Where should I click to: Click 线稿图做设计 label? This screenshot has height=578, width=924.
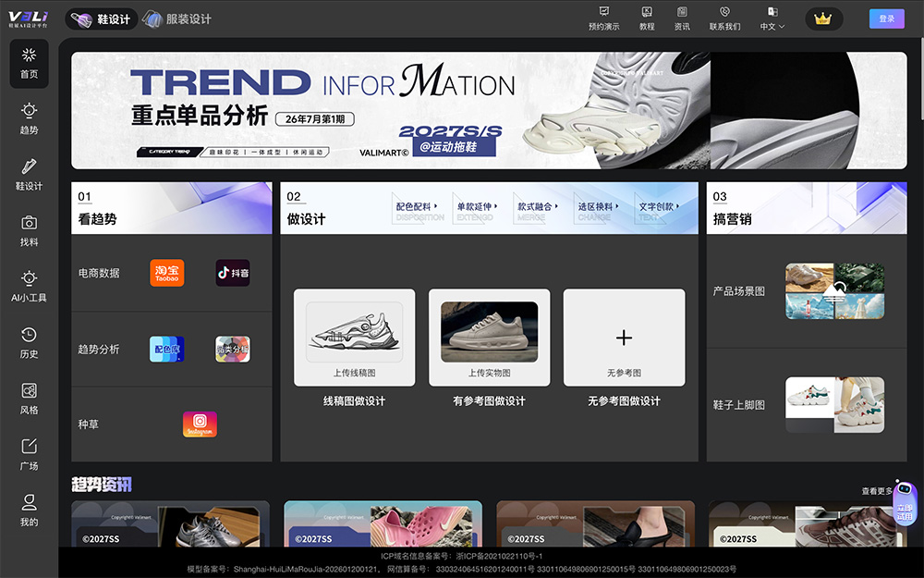pos(354,401)
